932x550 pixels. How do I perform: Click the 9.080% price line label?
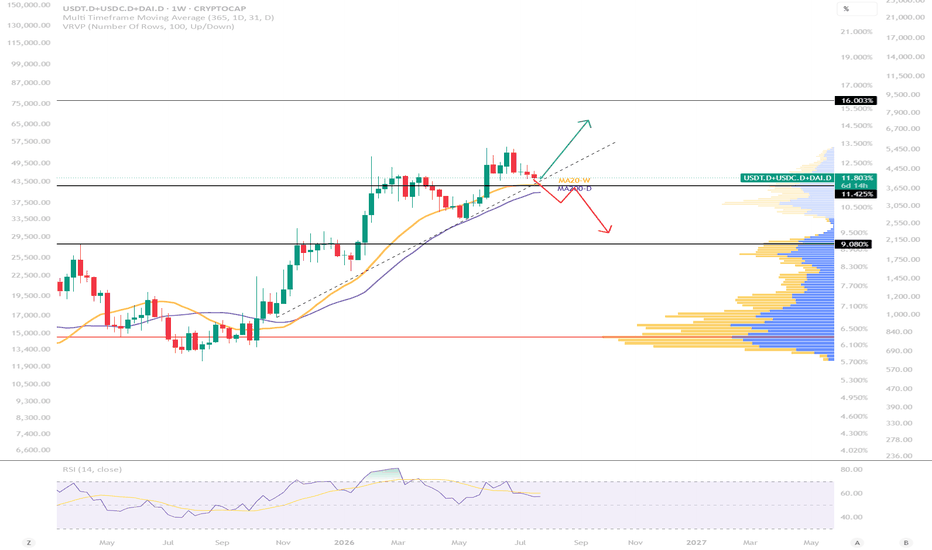pyautogui.click(x=854, y=244)
